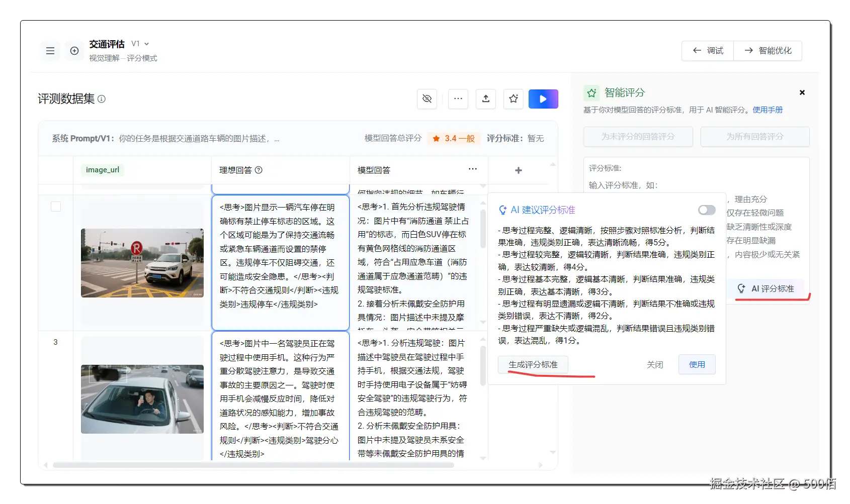
Task: Click the scroll-right arrow of table
Action: 541,465
